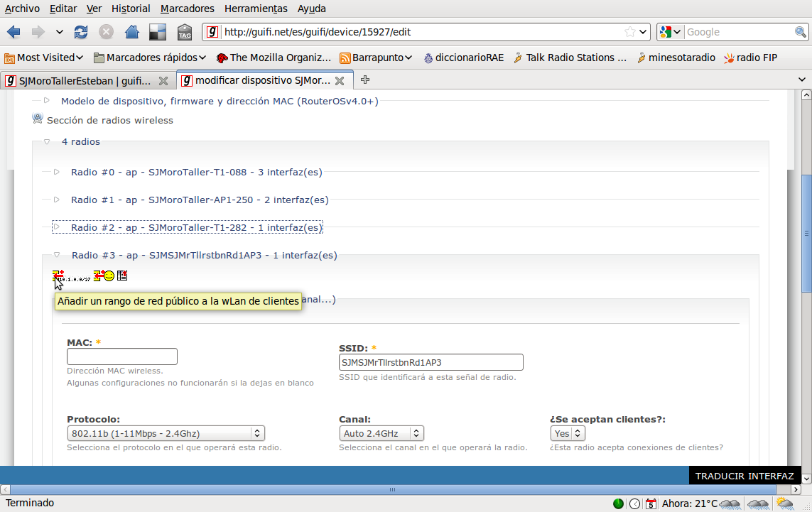Open the Canal dropdown

coord(381,433)
